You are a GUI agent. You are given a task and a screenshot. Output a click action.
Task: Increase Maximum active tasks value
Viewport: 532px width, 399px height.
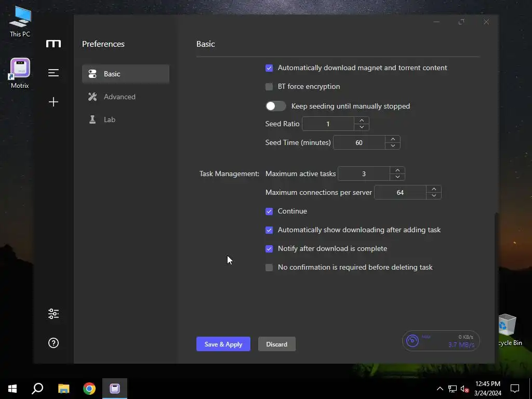tap(397, 170)
